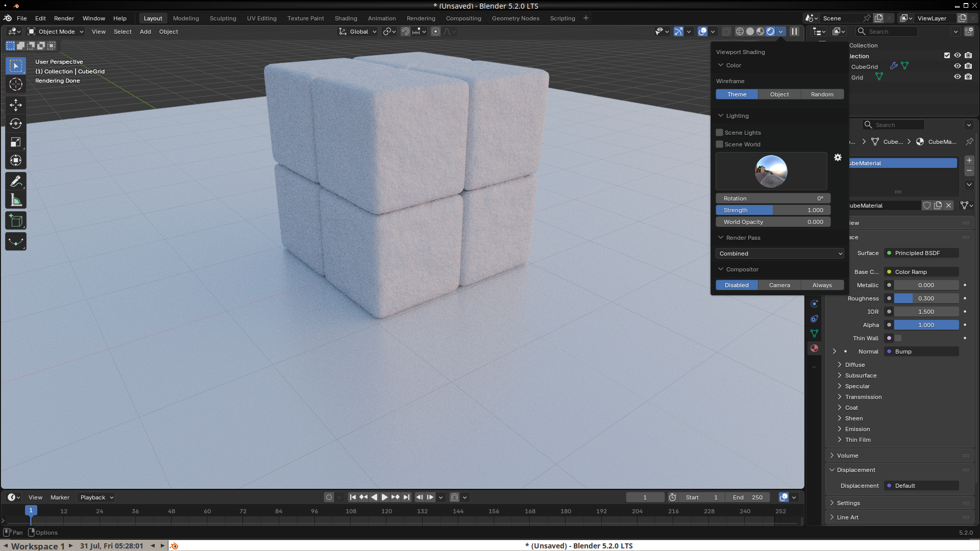Open the Object Data properties tab

coord(814,334)
